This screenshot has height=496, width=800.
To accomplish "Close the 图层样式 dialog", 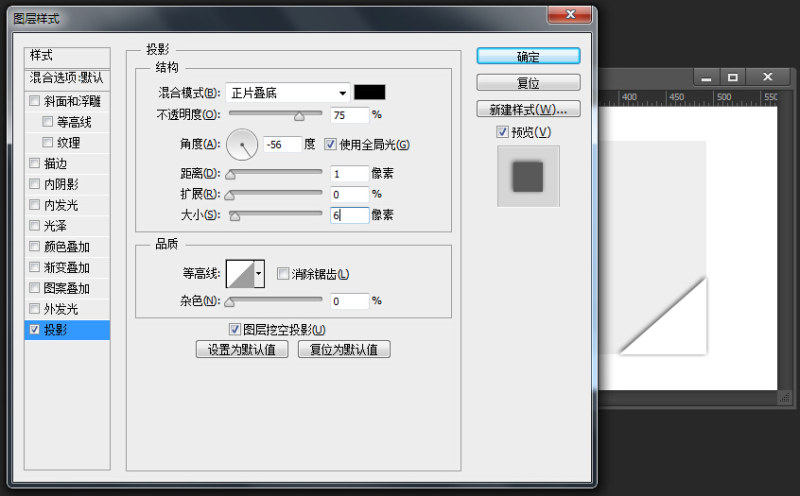I will coord(570,14).
